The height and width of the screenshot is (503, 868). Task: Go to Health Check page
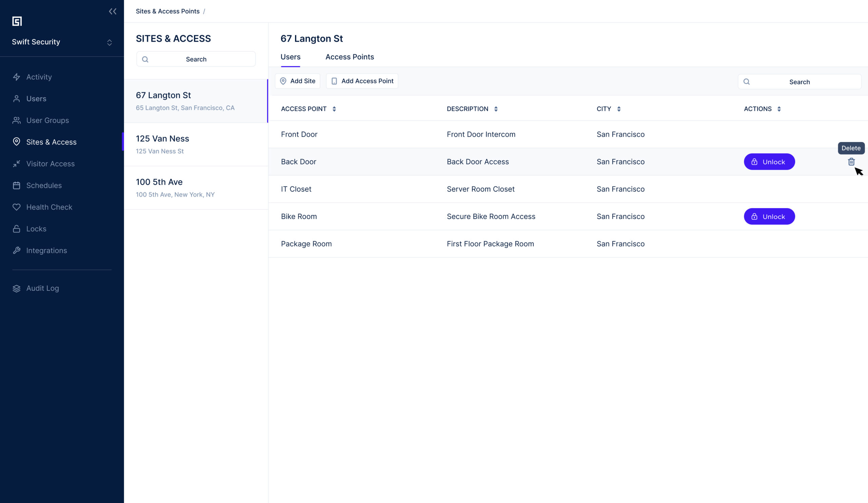click(x=49, y=207)
